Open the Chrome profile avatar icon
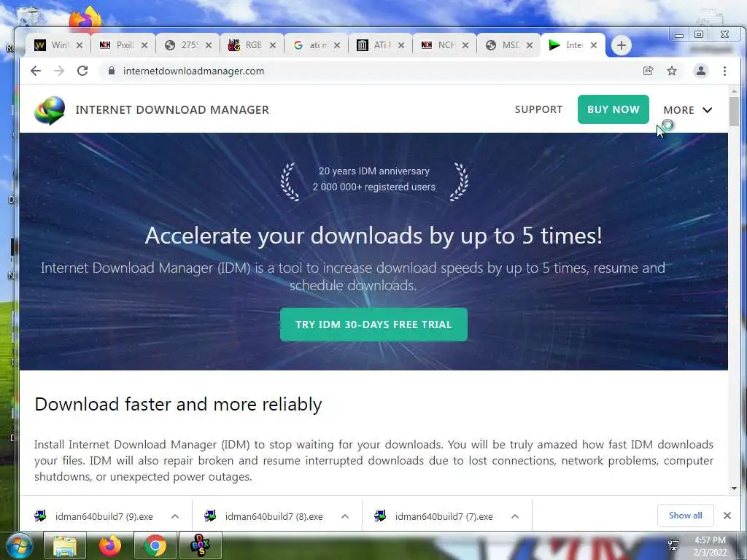Viewport: 747px width, 560px height. coord(701,71)
